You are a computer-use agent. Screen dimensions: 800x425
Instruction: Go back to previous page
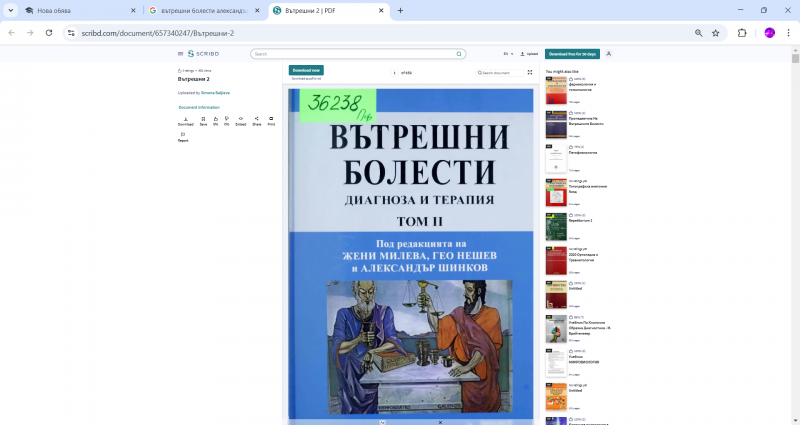click(12, 33)
